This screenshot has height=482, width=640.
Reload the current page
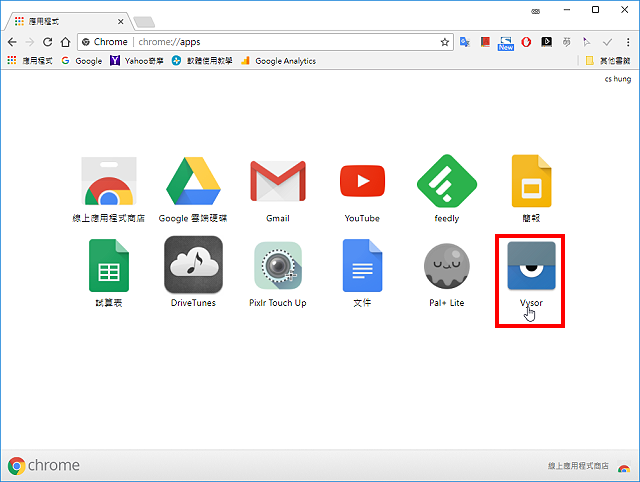47,42
